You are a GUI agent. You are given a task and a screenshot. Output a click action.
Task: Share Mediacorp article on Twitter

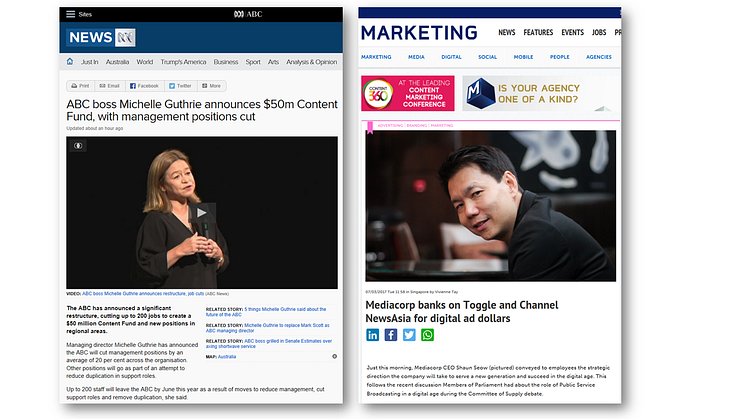(x=409, y=335)
